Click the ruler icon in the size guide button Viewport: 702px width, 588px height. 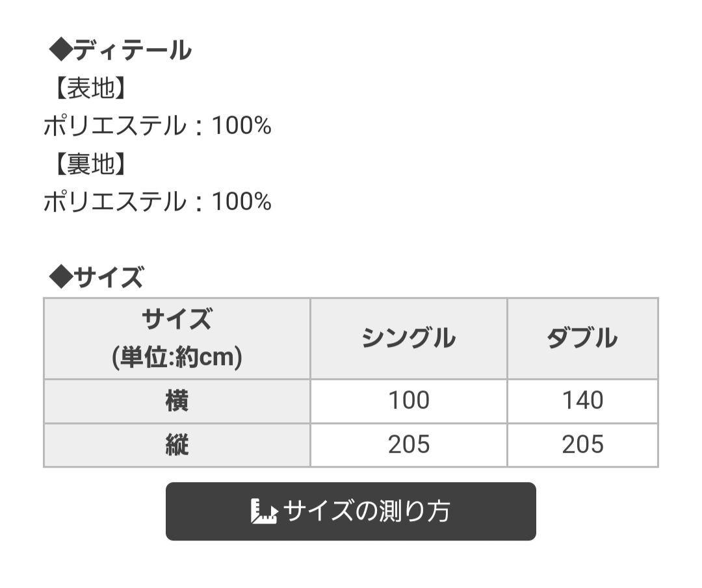[264, 511]
